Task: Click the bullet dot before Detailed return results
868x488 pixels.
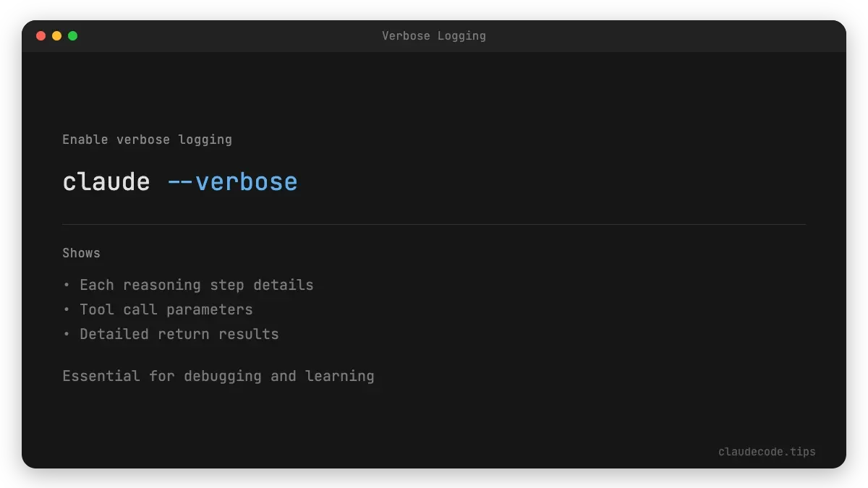Action: (67, 334)
